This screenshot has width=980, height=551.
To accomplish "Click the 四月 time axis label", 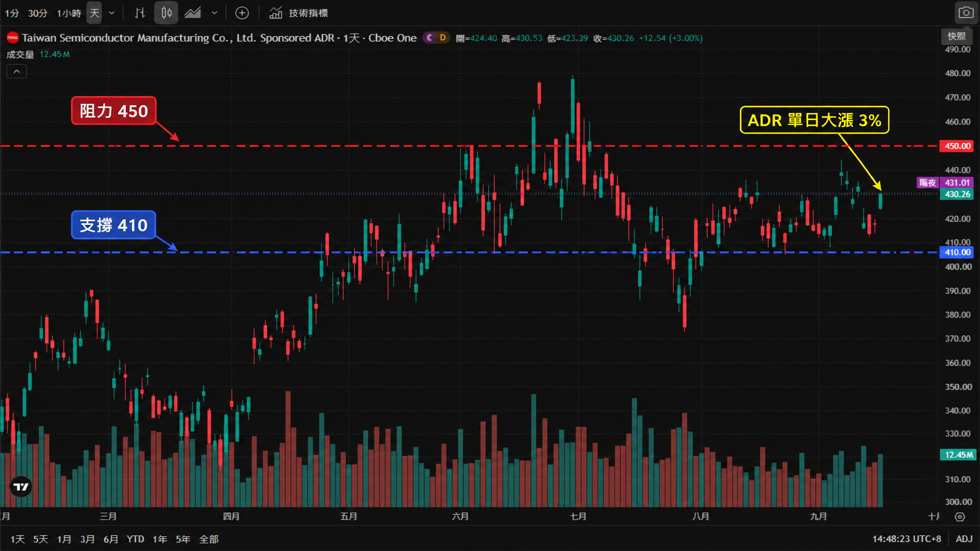I will 231,517.
